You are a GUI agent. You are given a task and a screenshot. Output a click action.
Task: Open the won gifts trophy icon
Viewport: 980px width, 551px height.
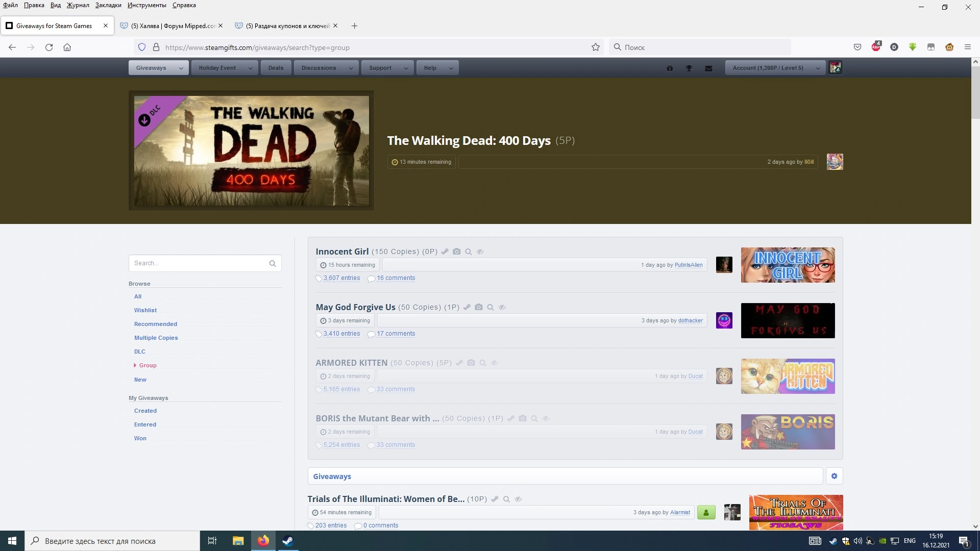point(689,68)
